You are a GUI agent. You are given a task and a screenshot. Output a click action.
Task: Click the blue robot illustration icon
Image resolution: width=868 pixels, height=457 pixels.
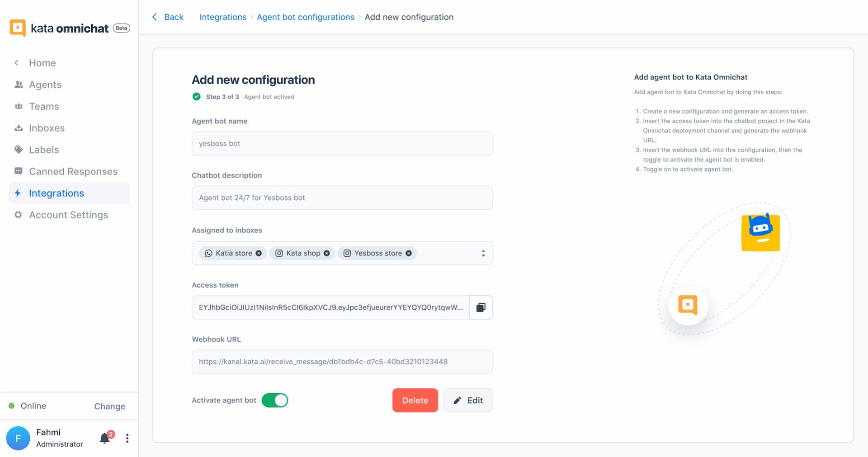(x=760, y=232)
